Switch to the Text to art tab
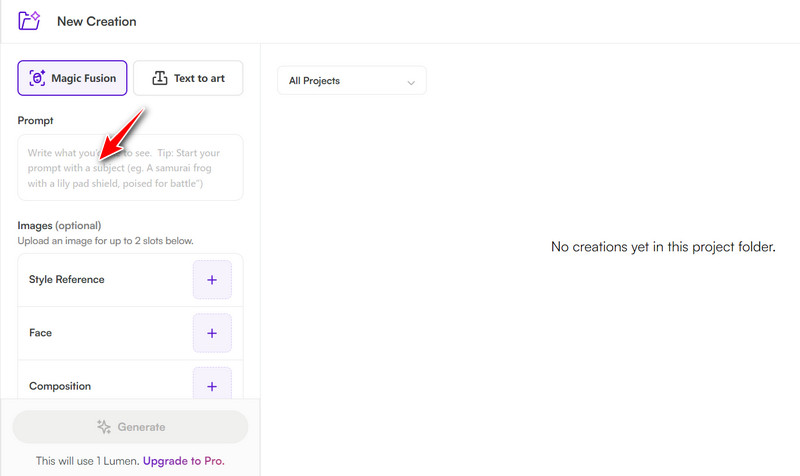 pos(188,78)
